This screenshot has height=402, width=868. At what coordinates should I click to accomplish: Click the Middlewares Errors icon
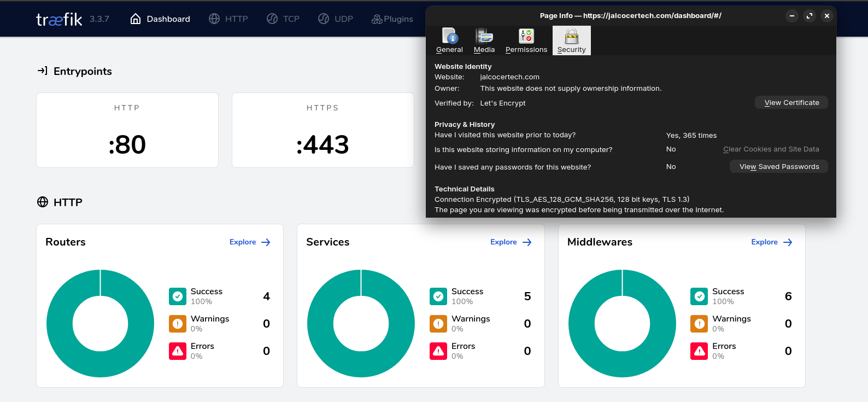click(x=699, y=351)
